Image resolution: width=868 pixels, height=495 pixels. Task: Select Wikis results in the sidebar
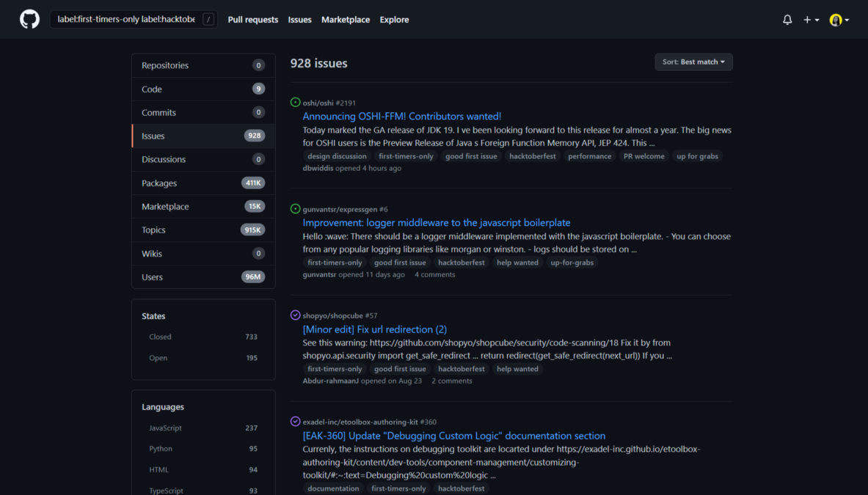tap(203, 253)
